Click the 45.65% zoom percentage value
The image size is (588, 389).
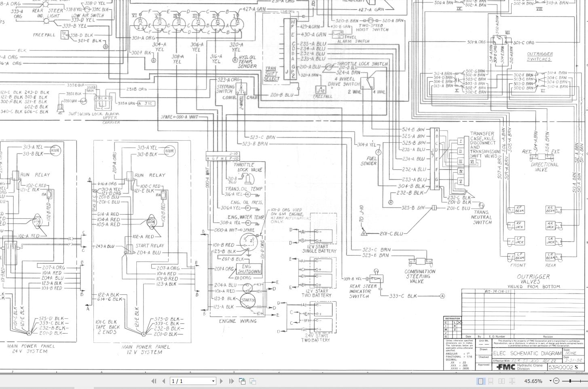(x=533, y=381)
